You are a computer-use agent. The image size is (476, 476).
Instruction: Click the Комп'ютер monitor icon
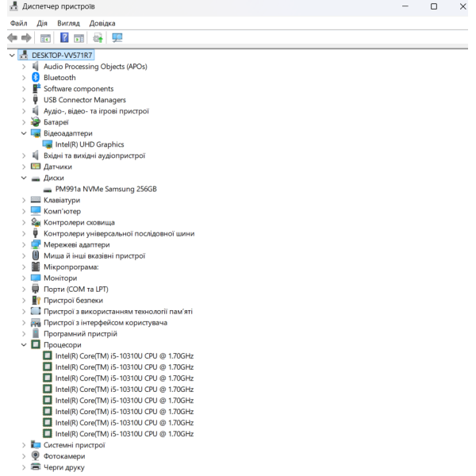pyautogui.click(x=36, y=211)
